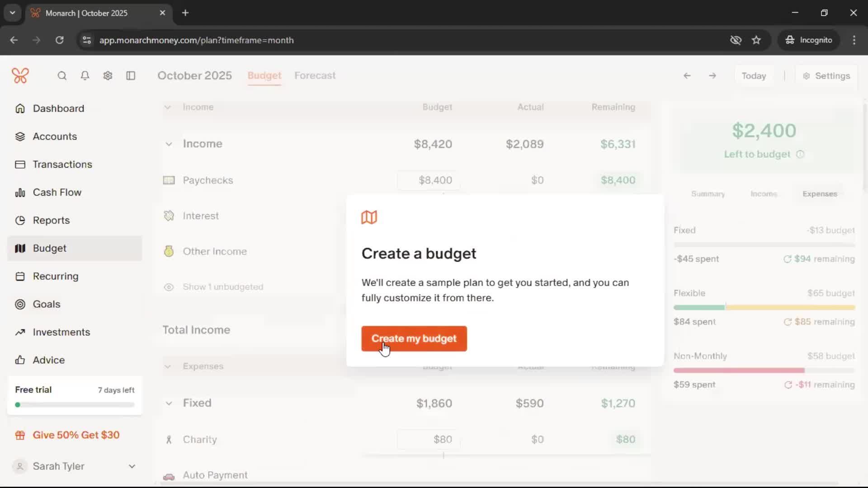This screenshot has width=868, height=488.
Task: Click Create my budget button
Action: pyautogui.click(x=414, y=338)
